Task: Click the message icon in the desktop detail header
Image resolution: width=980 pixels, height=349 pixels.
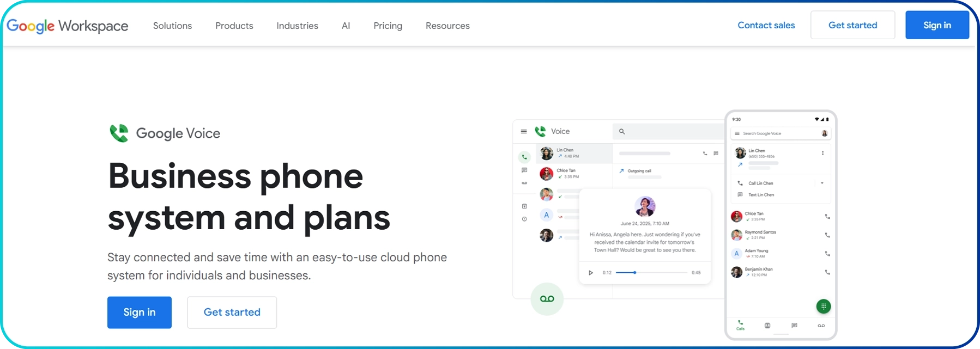Action: pos(716,154)
